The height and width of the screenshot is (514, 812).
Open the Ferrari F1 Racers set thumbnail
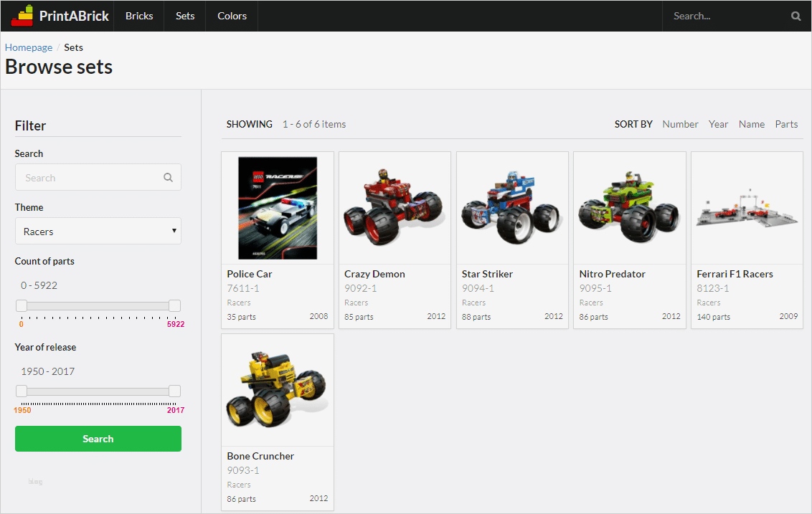[747, 208]
